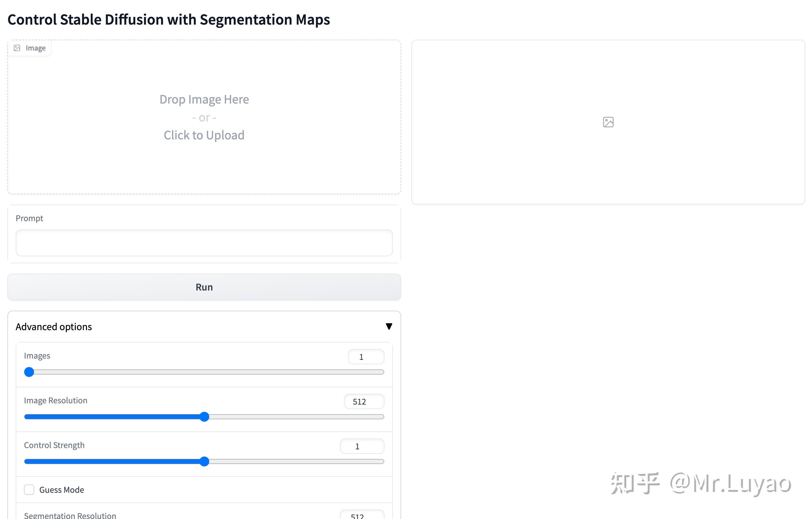The height and width of the screenshot is (519, 812).
Task: Click the Drop Image Here upload area
Action: [x=204, y=100]
